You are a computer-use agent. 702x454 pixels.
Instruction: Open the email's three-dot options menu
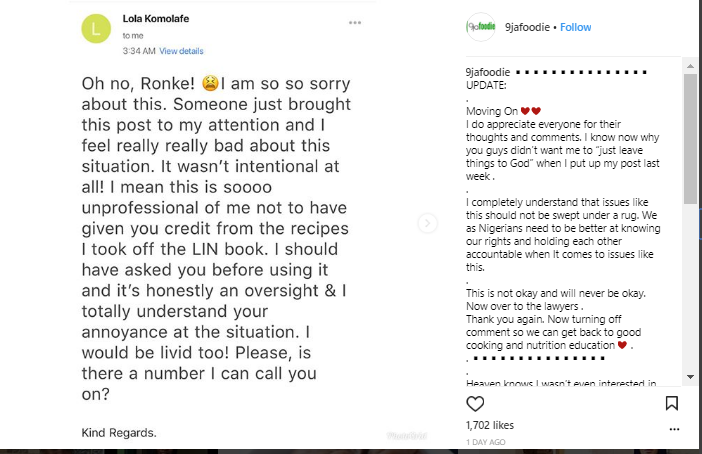tap(354, 22)
